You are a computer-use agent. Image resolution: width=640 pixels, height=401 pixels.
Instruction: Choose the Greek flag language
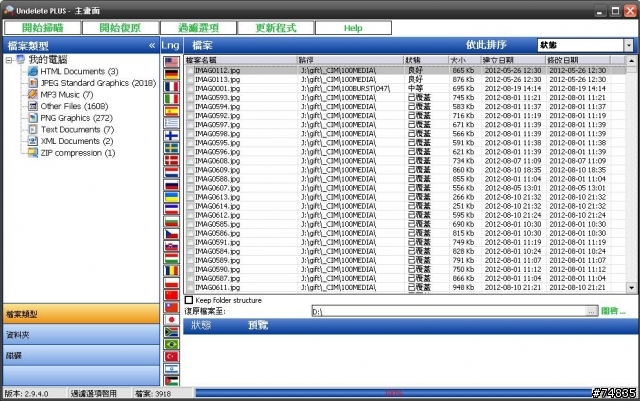[x=171, y=123]
